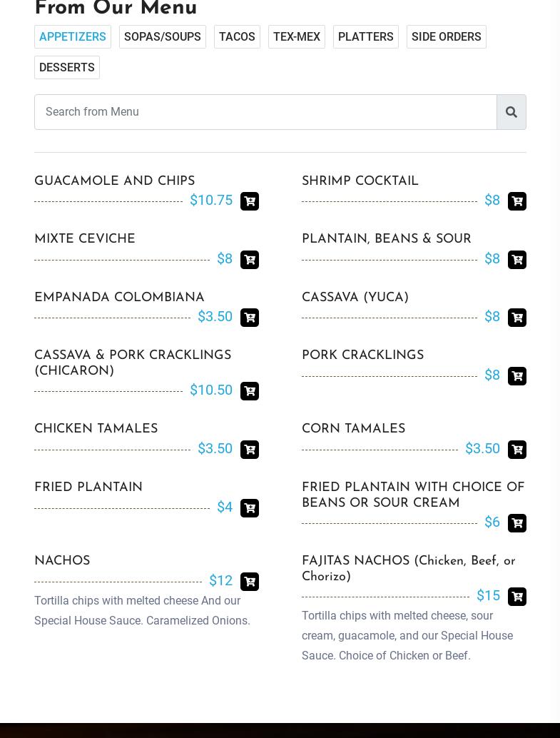560x738 pixels.
Task: Add Nachos to cart
Action: point(250,582)
